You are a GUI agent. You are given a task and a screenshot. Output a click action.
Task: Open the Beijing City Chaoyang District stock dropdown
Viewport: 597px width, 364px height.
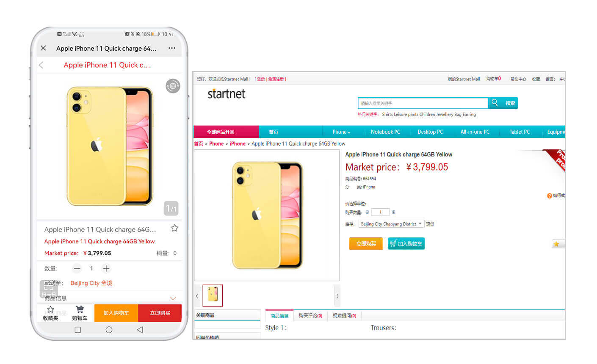[x=391, y=224]
